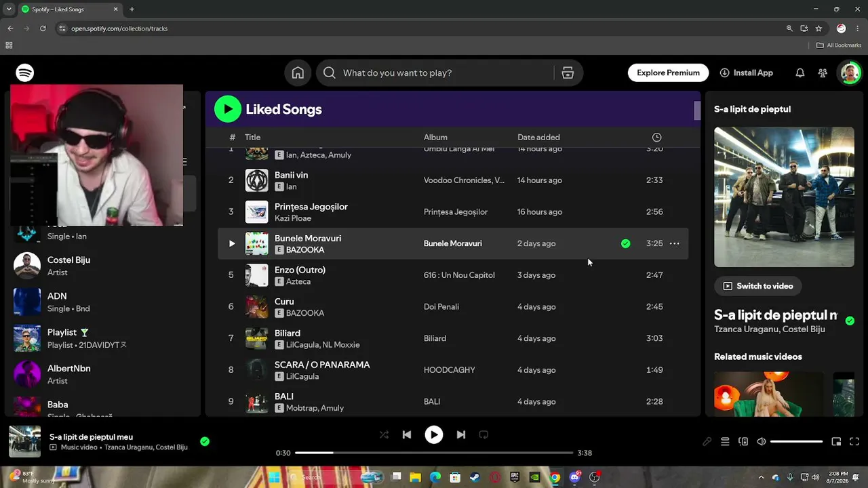Skip to the previous track

click(407, 434)
